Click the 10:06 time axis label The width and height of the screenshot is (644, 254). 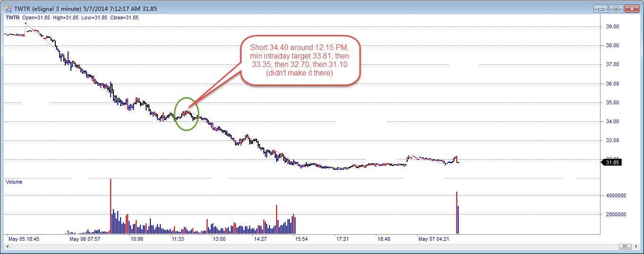(137, 239)
